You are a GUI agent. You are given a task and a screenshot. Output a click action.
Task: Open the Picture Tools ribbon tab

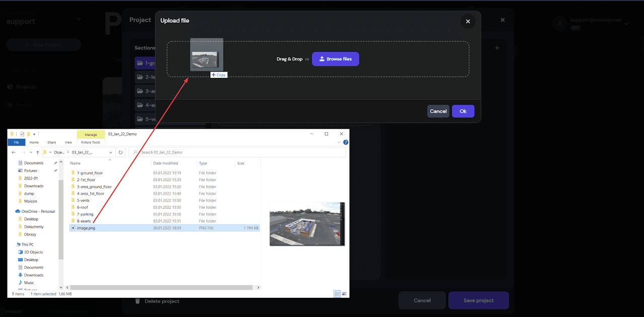[91, 142]
